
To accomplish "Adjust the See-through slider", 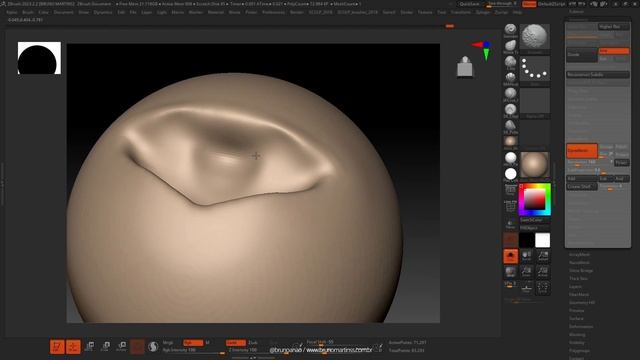I will pos(502,4).
